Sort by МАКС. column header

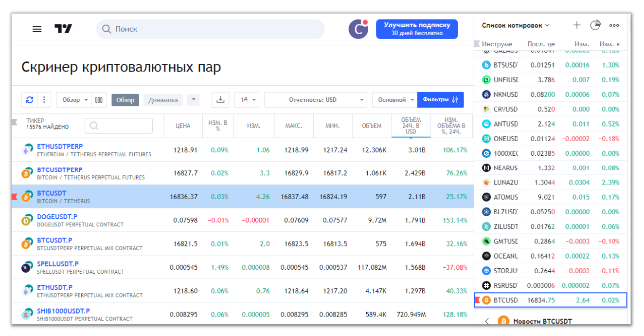(x=294, y=126)
